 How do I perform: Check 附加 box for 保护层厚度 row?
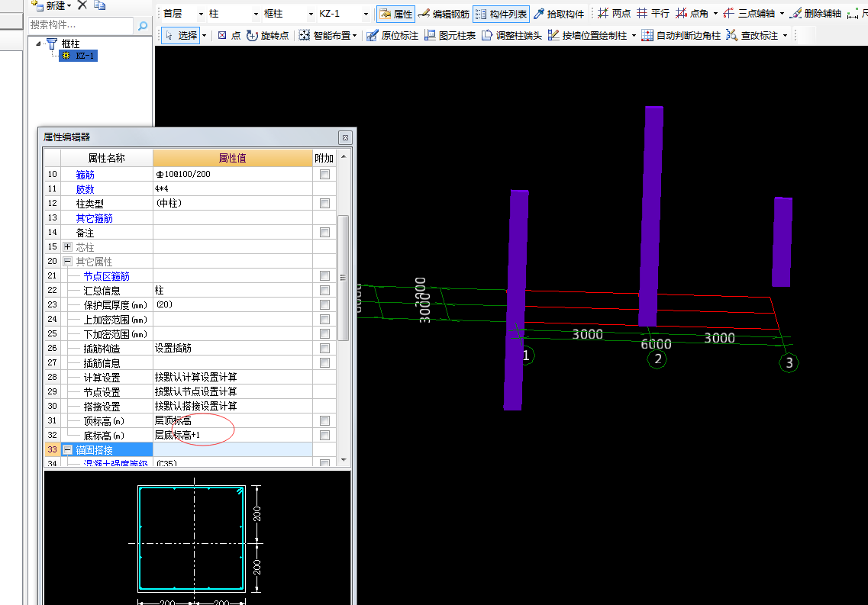point(325,304)
